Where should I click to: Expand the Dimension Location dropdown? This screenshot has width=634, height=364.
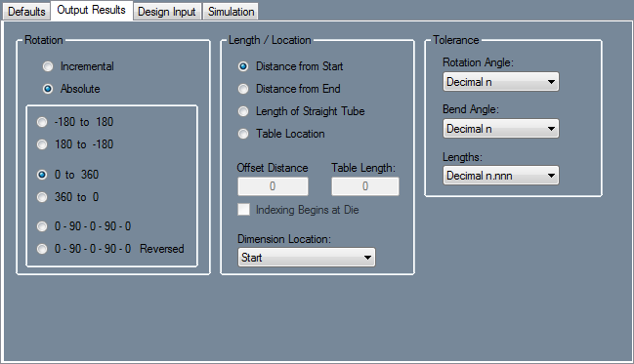[x=307, y=258]
